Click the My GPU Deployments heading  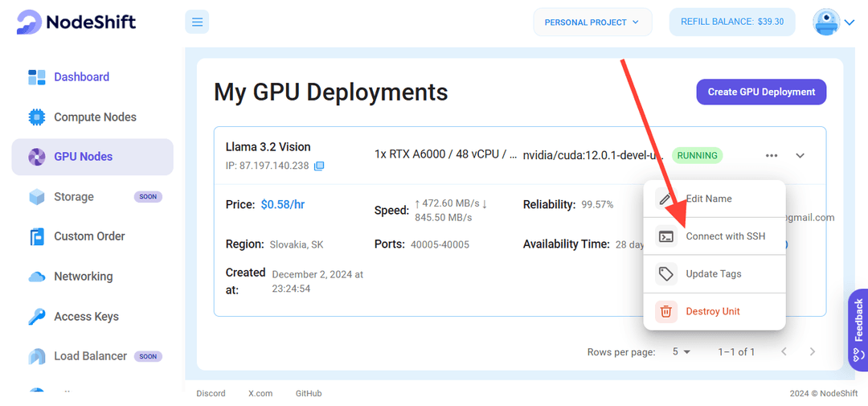330,92
